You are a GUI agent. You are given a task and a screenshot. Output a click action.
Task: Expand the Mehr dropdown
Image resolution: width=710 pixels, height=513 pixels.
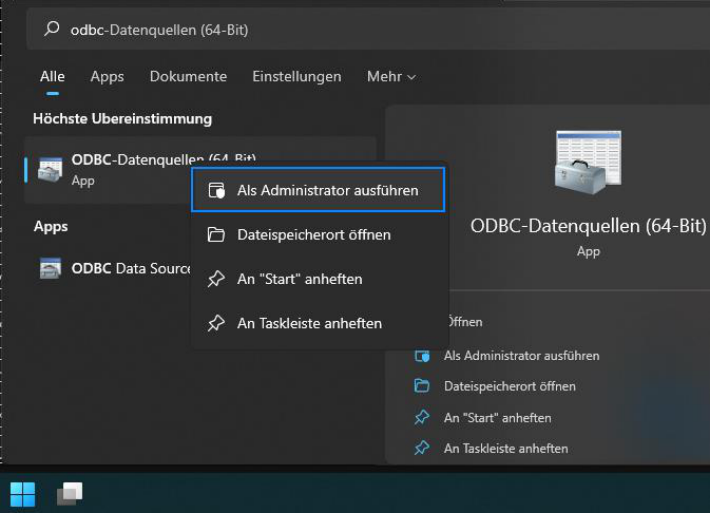(391, 77)
